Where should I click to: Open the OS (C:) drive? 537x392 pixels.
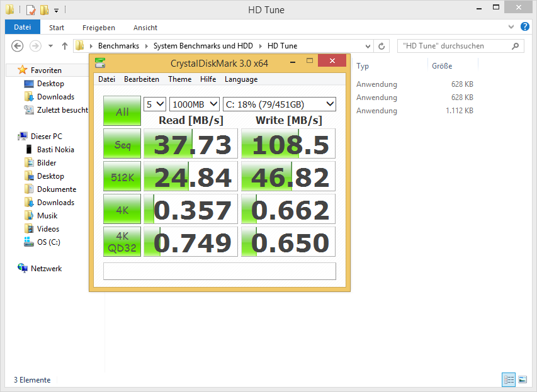coord(48,242)
